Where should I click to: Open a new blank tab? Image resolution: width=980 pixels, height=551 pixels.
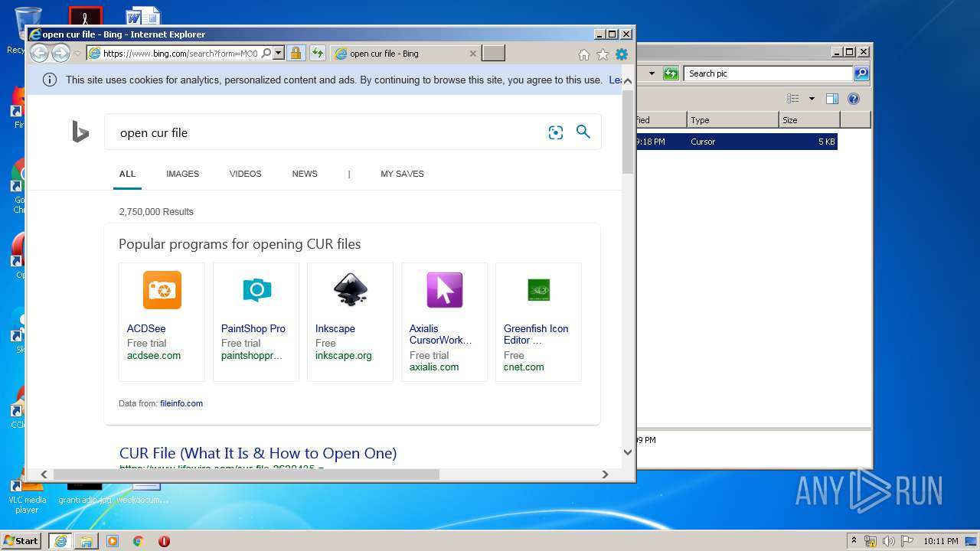pos(493,54)
